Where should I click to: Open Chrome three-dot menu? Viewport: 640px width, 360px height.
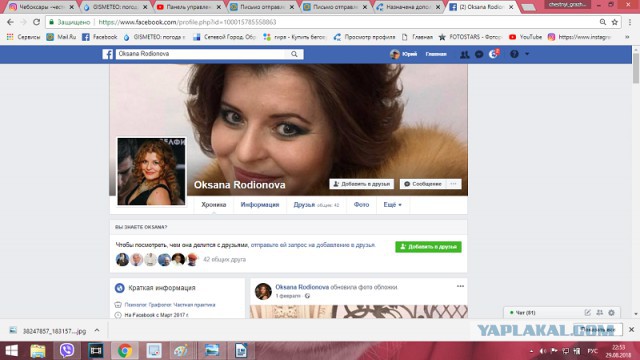click(630, 22)
